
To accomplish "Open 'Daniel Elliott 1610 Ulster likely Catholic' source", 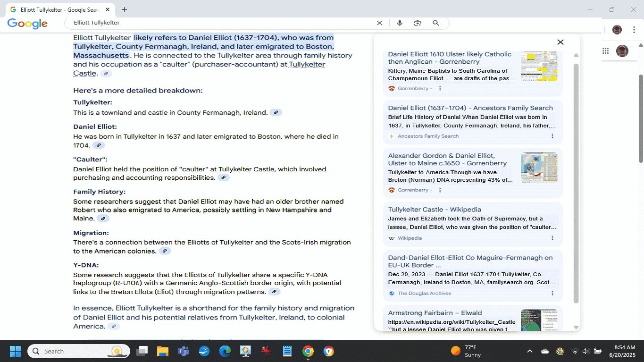I will tap(450, 58).
